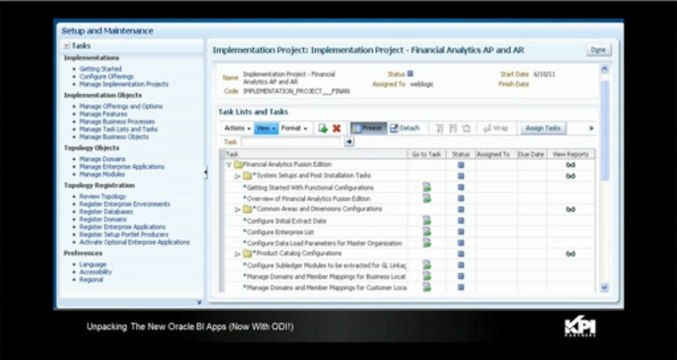Expand System Setups and Post Installation Tasks folder
677x360 pixels.
tap(237, 176)
